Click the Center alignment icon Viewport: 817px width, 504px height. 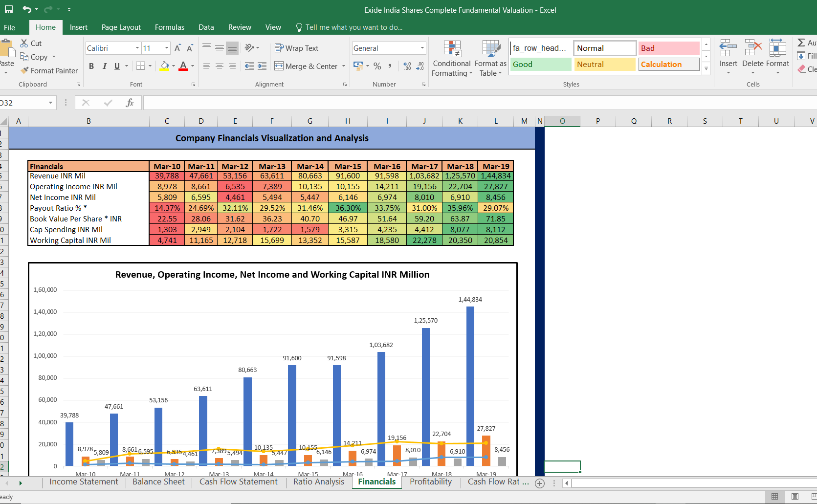[x=220, y=66]
